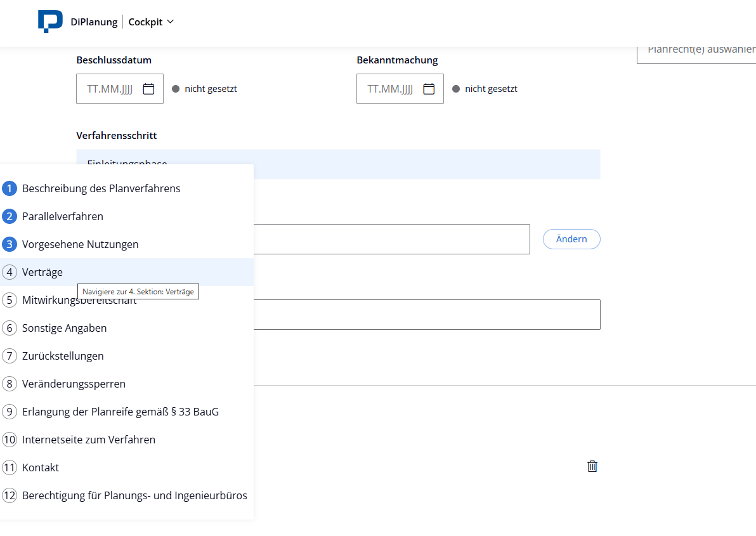The height and width of the screenshot is (536, 756).
Task: Click the DiPlanung logo icon
Action: pyautogui.click(x=50, y=22)
